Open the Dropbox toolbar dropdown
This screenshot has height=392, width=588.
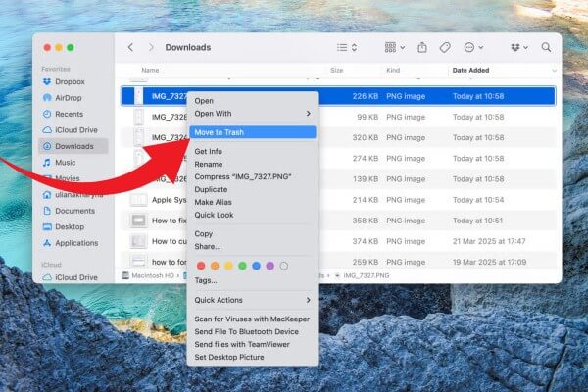click(519, 47)
